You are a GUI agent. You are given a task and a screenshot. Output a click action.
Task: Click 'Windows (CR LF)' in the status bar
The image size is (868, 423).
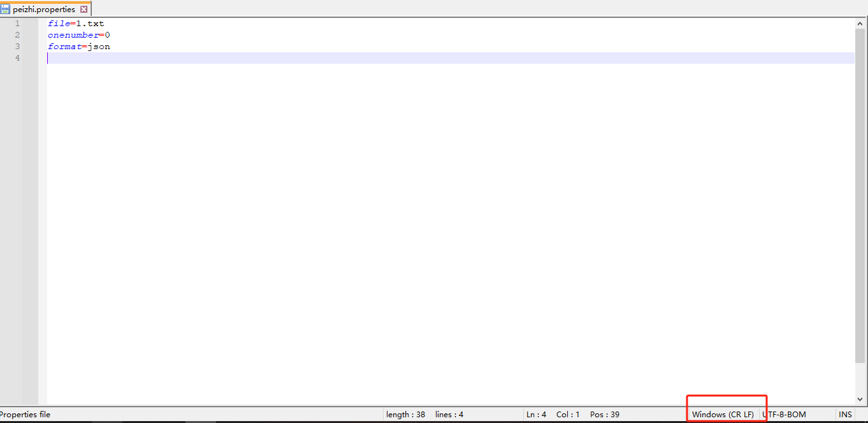coord(723,415)
